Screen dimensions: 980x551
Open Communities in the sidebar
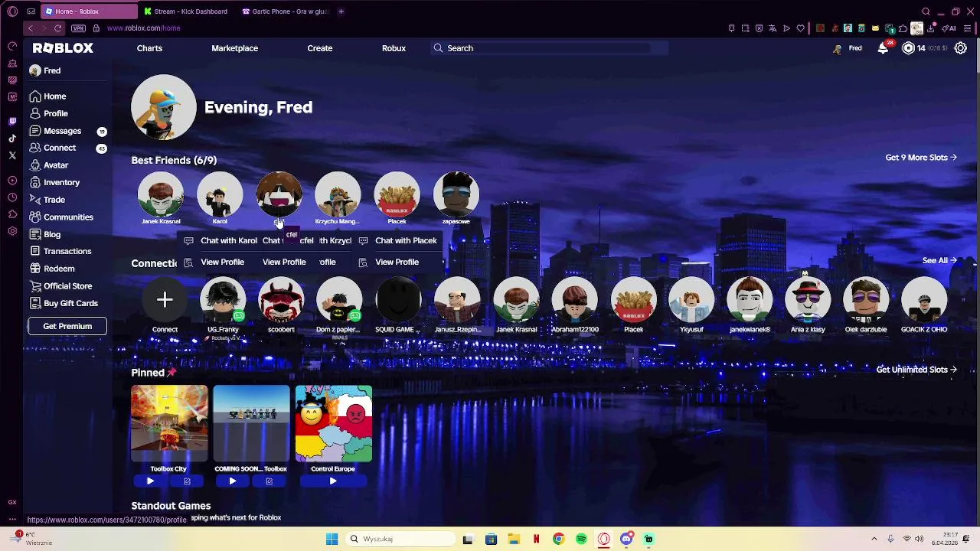tap(60, 217)
